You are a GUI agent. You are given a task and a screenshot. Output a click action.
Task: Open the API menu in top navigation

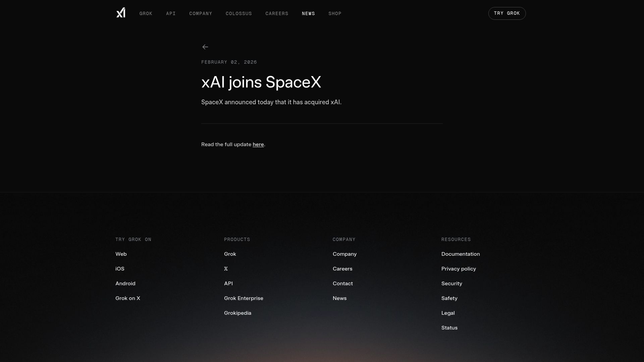(x=171, y=13)
